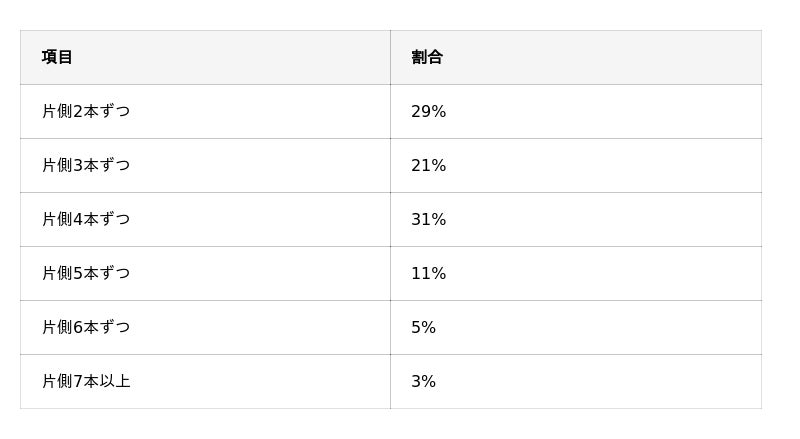The image size is (800, 439).
Task: Click the 21% value cell
Action: (x=429, y=165)
